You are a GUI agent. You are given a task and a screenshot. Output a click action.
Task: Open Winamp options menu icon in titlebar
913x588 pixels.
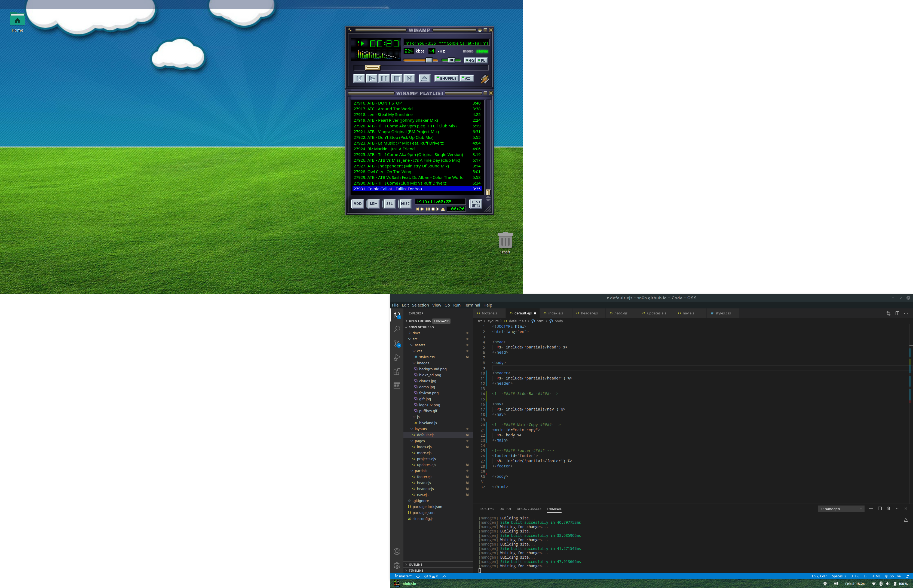(350, 30)
